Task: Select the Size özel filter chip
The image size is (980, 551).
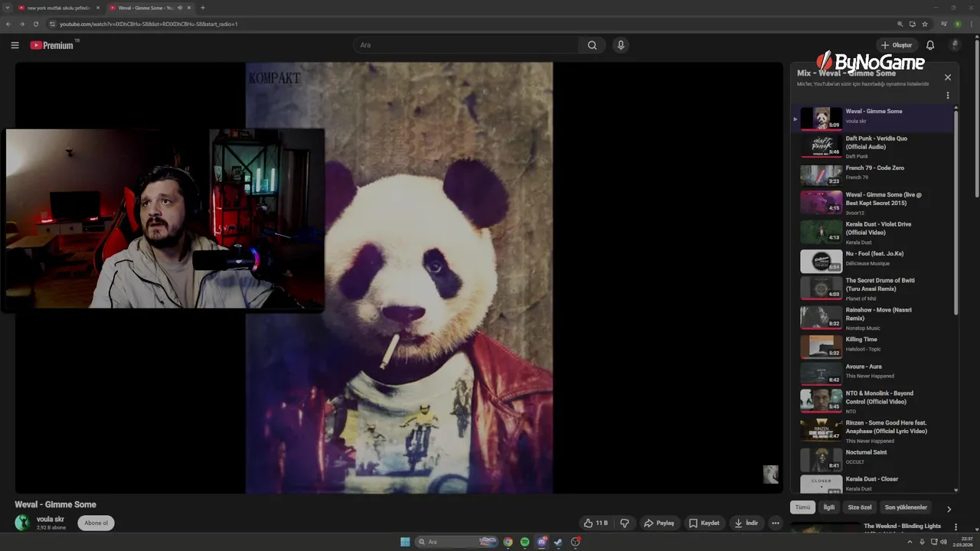Action: pyautogui.click(x=860, y=507)
